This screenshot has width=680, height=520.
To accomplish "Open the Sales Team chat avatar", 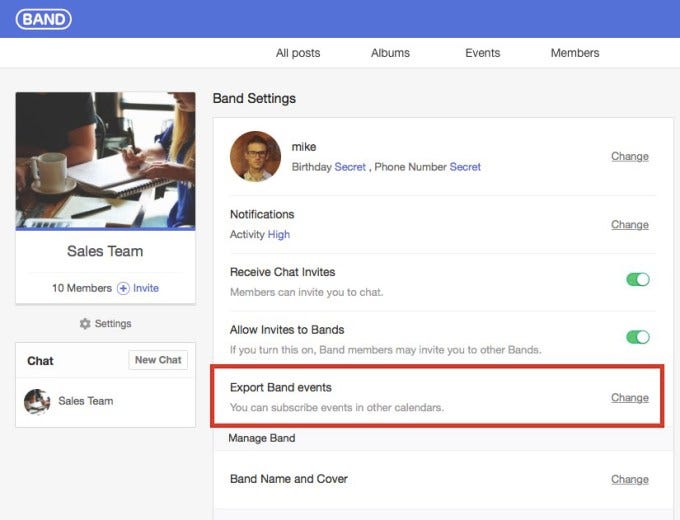I will (37, 401).
